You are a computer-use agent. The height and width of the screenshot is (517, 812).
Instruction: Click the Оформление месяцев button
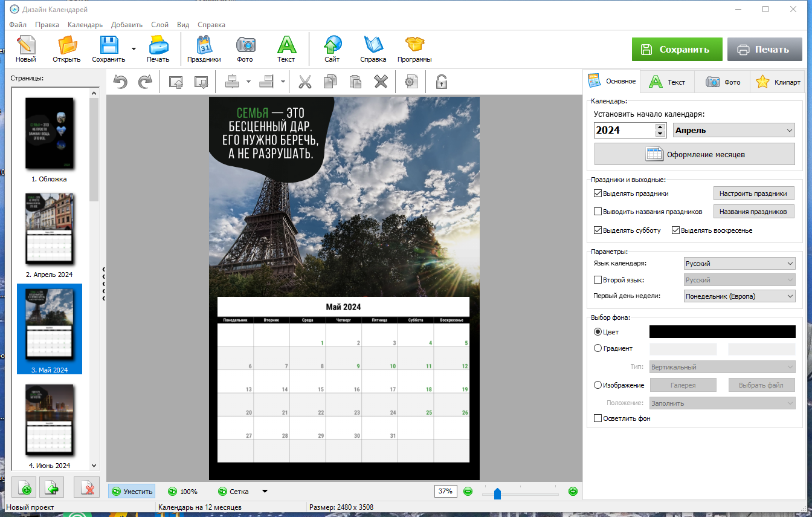coord(695,154)
